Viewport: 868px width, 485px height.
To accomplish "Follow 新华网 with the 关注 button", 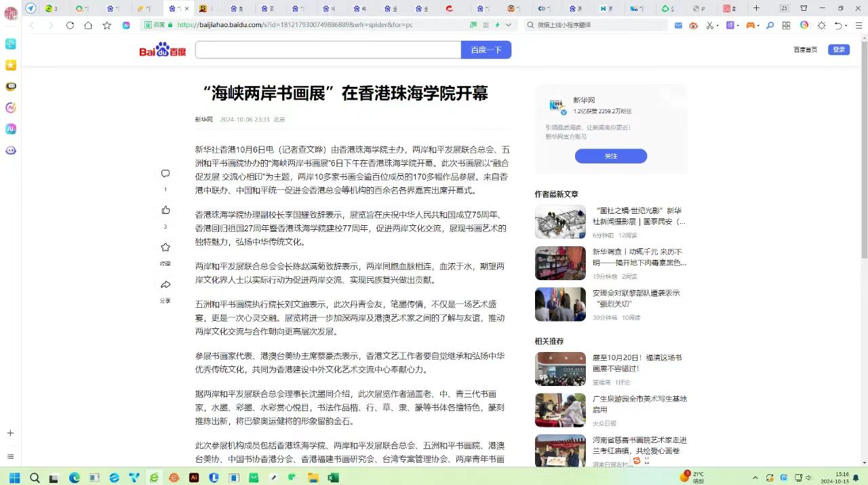I will coord(611,156).
